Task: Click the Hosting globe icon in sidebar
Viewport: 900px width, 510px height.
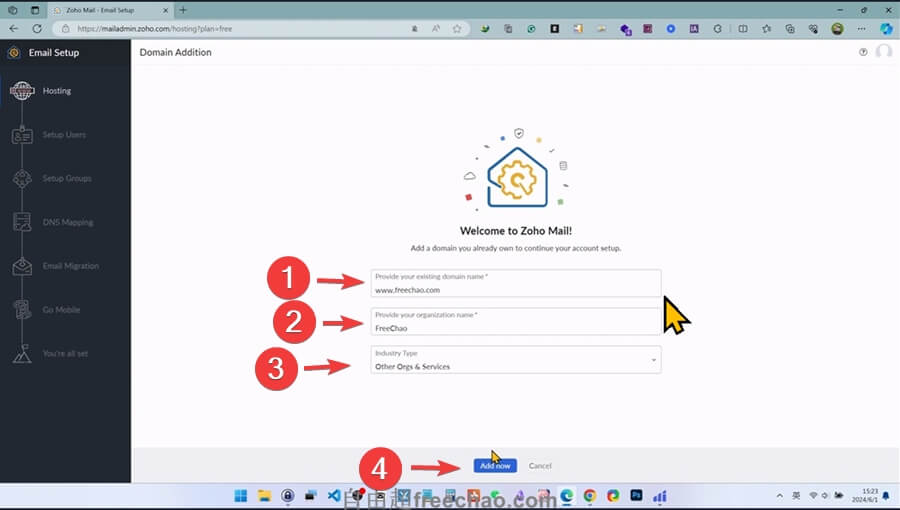Action: (22, 91)
